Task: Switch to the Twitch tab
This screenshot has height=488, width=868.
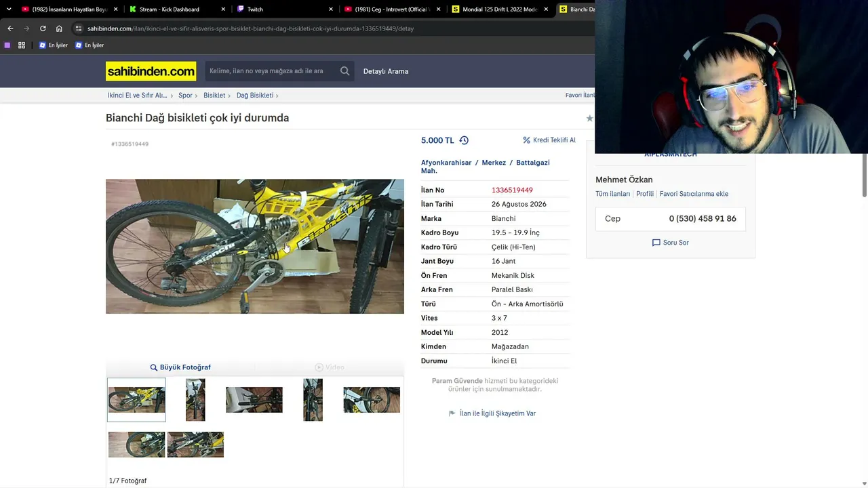Action: 255,9
